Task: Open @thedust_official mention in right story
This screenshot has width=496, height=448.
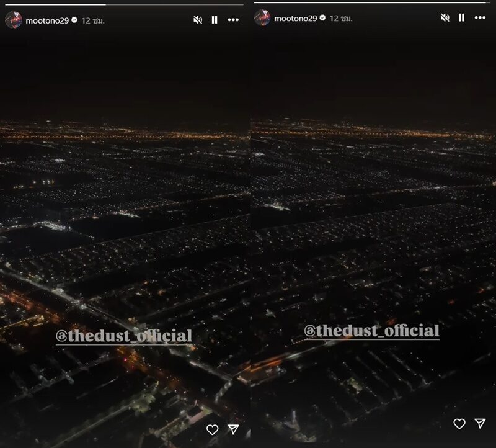Action: pyautogui.click(x=371, y=331)
